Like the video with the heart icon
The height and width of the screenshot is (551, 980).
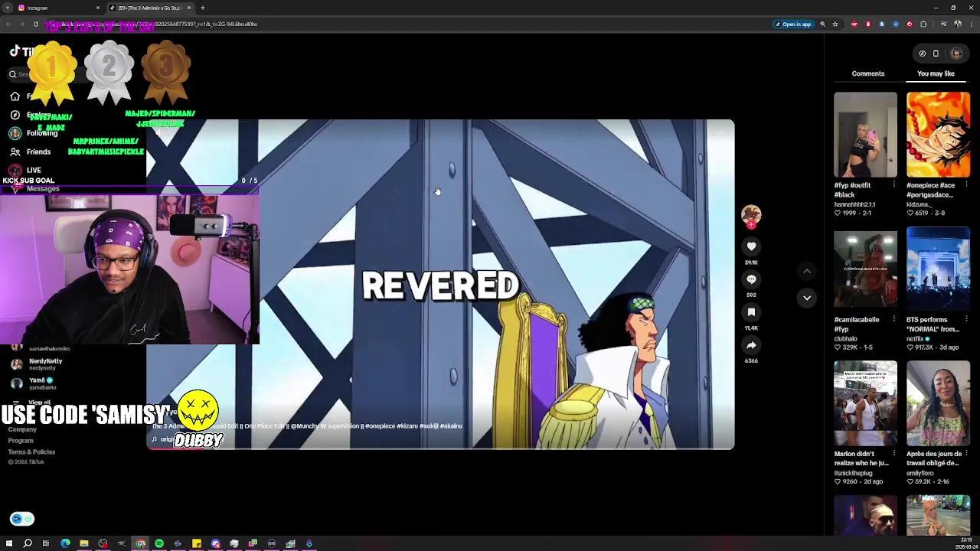(x=751, y=246)
